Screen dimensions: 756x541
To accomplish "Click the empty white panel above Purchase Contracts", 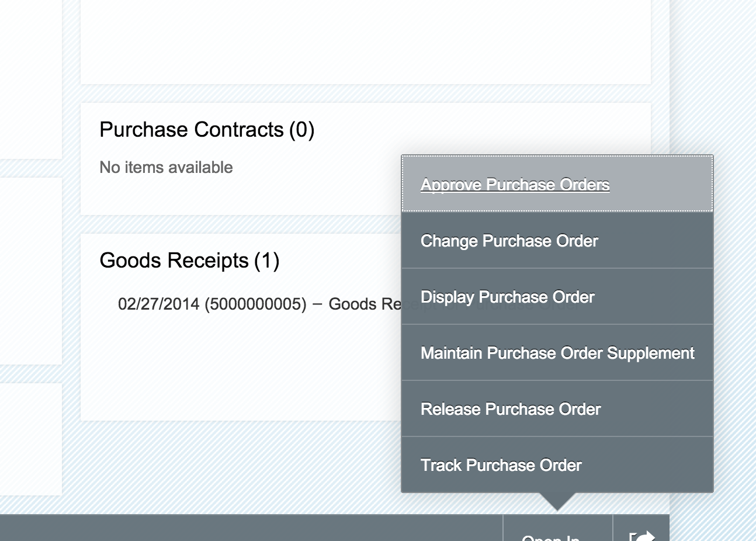I will coord(365,41).
